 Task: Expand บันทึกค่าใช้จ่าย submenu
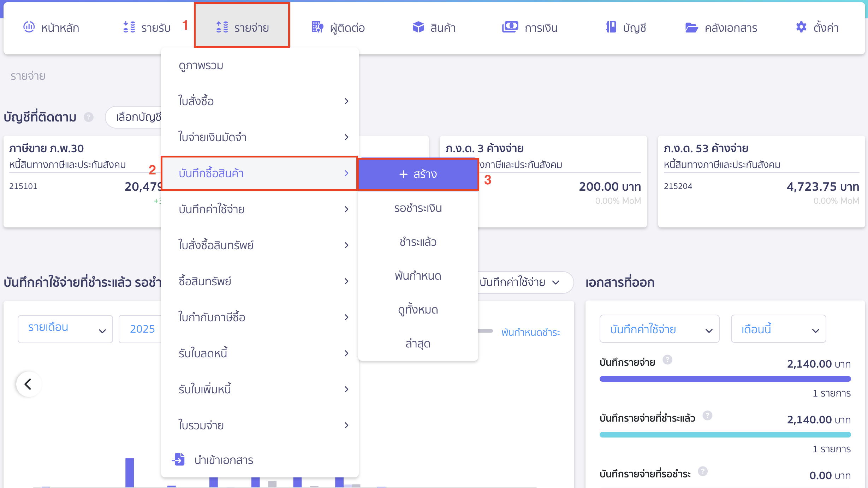pos(260,209)
